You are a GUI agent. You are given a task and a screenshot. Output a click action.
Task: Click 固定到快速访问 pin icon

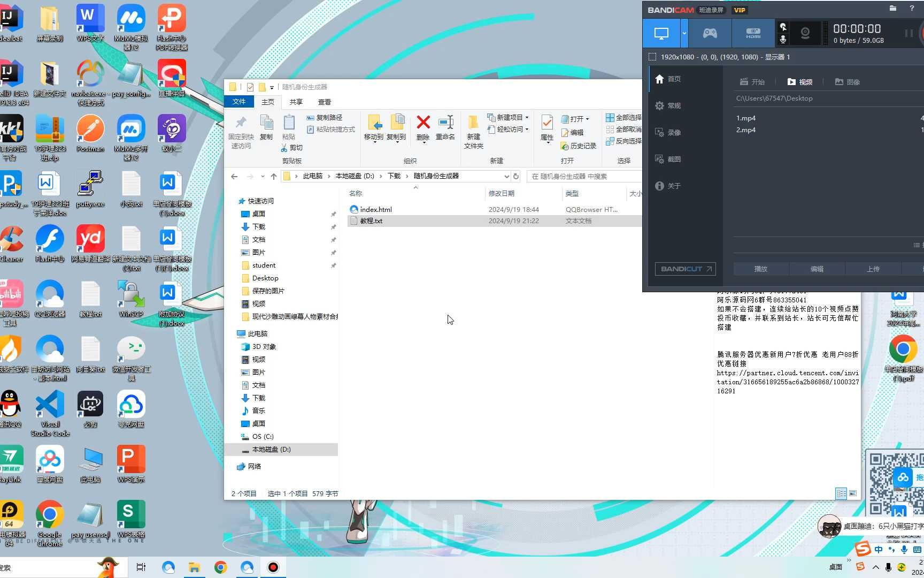click(x=241, y=122)
